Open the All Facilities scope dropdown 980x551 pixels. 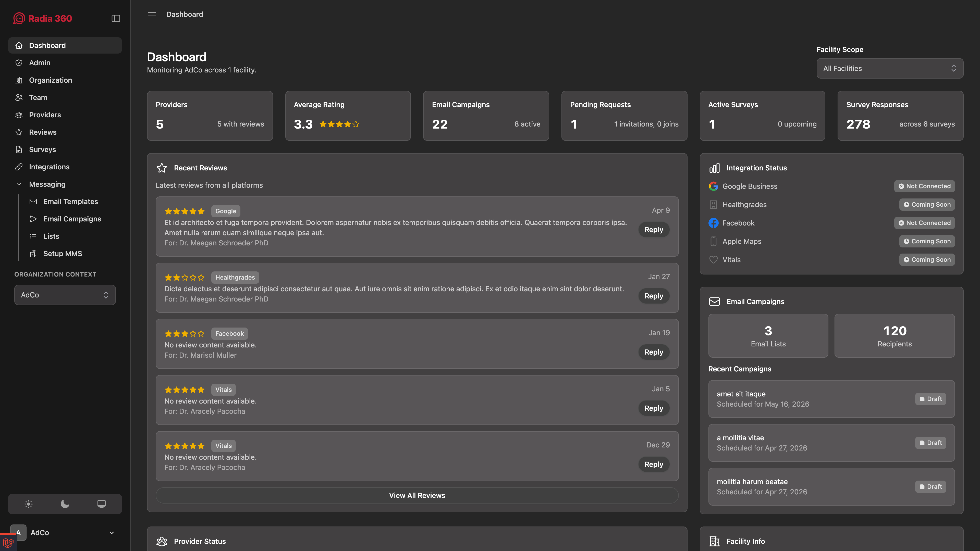[889, 68]
